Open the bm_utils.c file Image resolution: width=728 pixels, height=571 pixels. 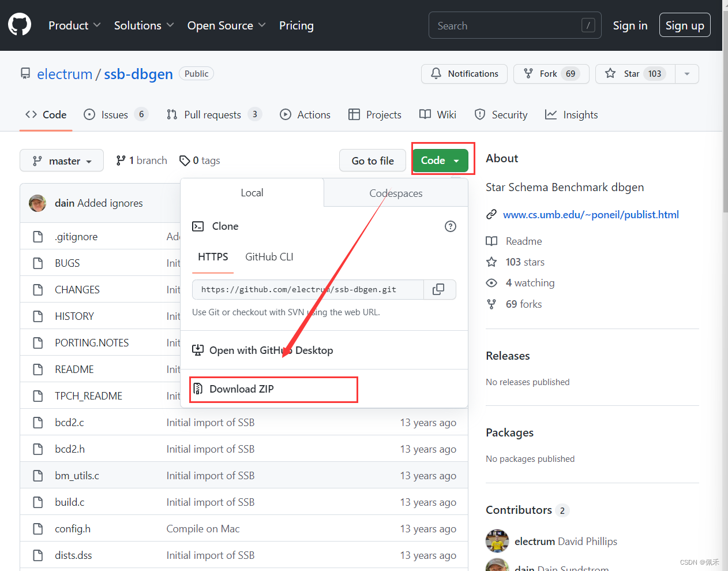(77, 476)
